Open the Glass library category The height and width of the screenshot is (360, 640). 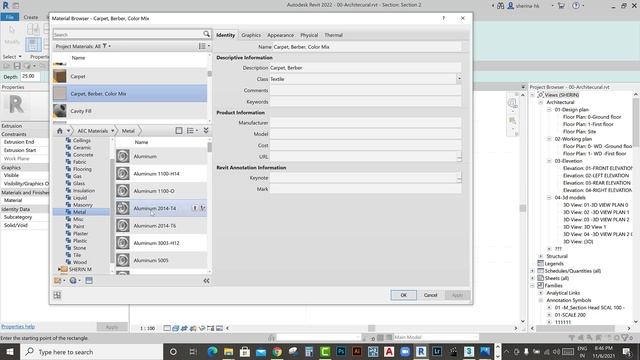tap(79, 183)
